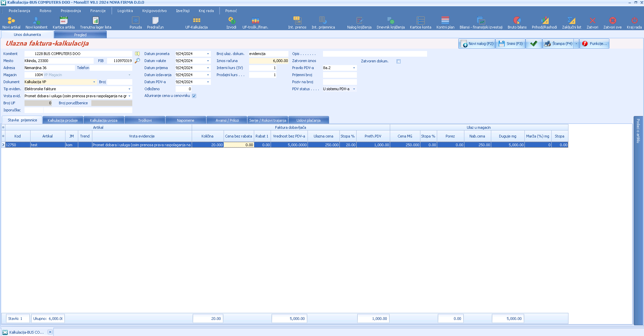Open Bruto bilans toolbar icon
644x336 pixels.
coord(517,23)
